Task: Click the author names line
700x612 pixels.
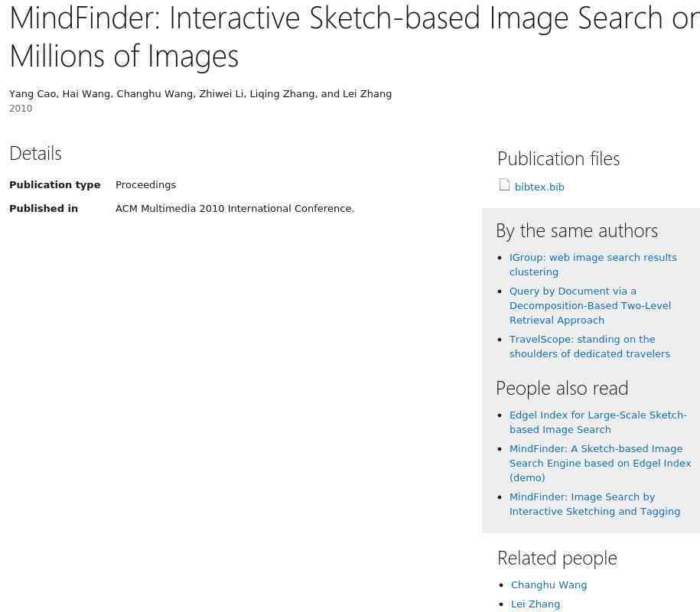Action: pos(200,94)
